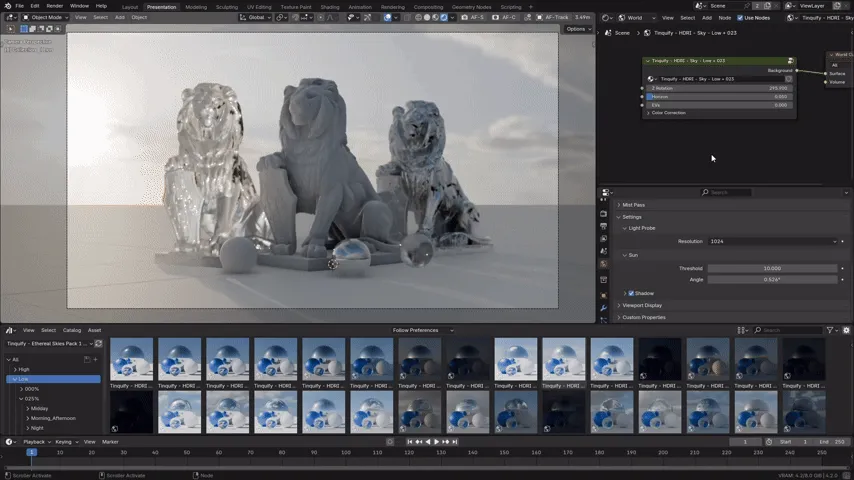
Task: Click the AF-S camera autofocus button
Action: [x=473, y=17]
